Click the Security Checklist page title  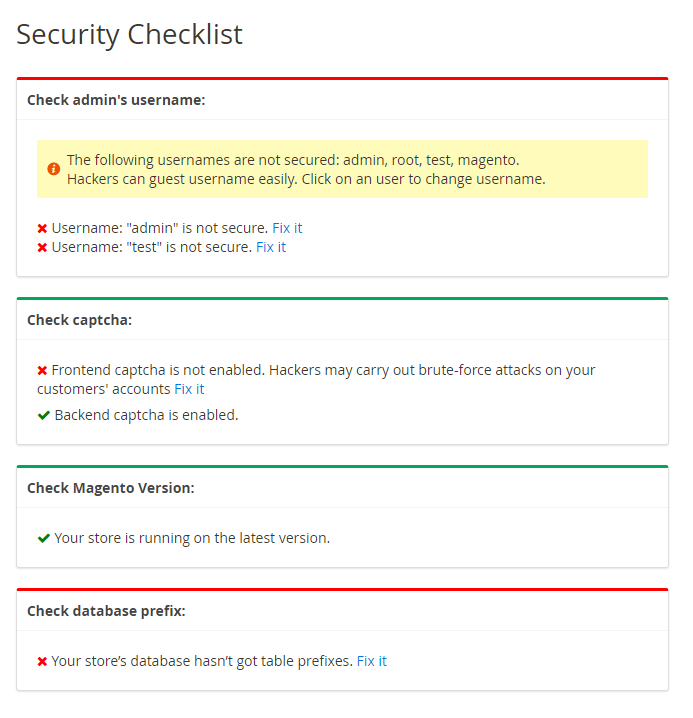129,35
